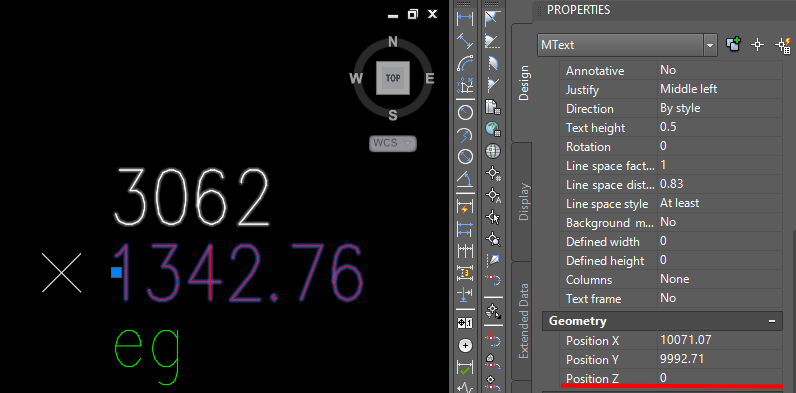This screenshot has height=393, width=796.
Task: Edit Position X value 10071.07
Action: click(x=719, y=340)
